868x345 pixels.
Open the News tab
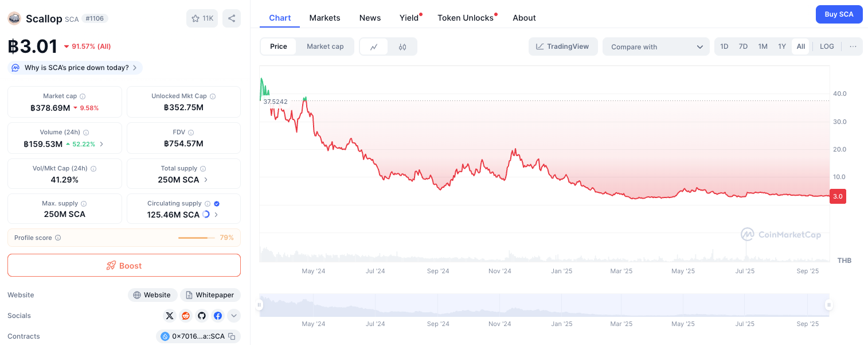370,18
